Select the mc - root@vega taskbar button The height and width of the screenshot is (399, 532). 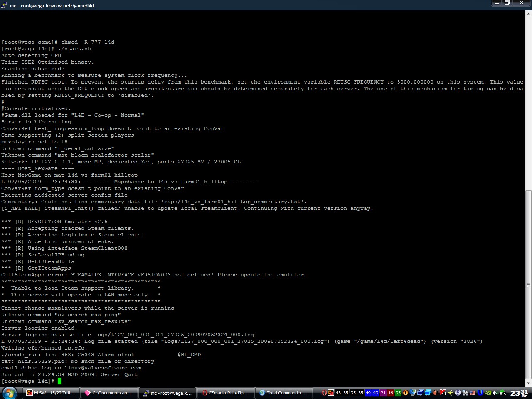167,393
